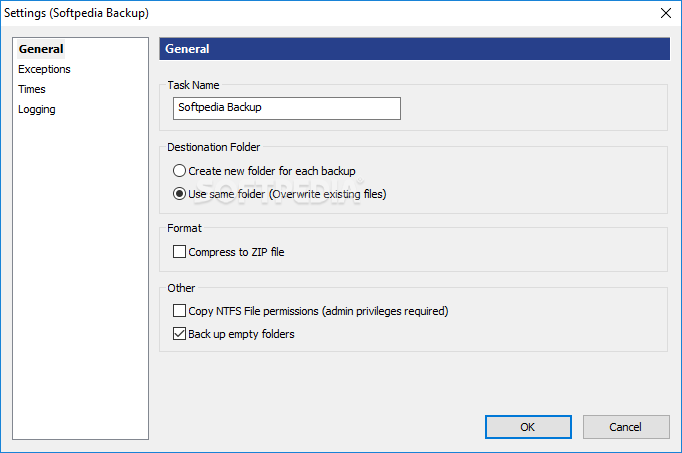
Task: Open the Exceptions settings page
Action: [44, 69]
